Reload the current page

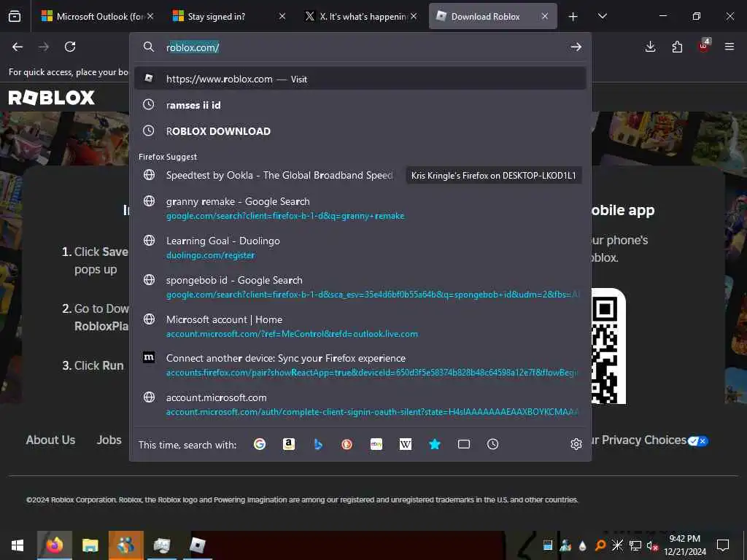[x=70, y=47]
